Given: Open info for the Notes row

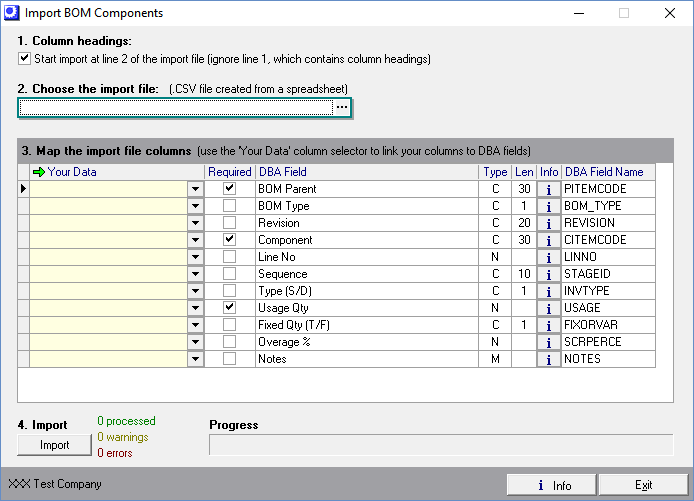Looking at the screenshot, I should coord(549,359).
